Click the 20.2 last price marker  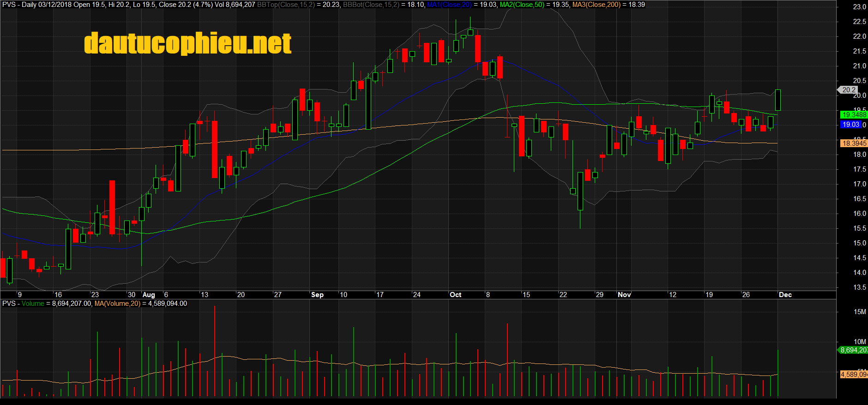847,90
